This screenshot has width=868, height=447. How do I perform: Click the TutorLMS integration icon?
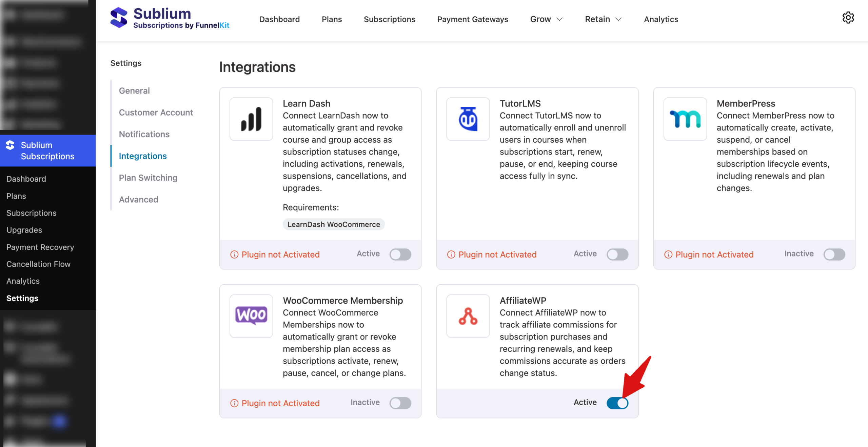(x=468, y=119)
